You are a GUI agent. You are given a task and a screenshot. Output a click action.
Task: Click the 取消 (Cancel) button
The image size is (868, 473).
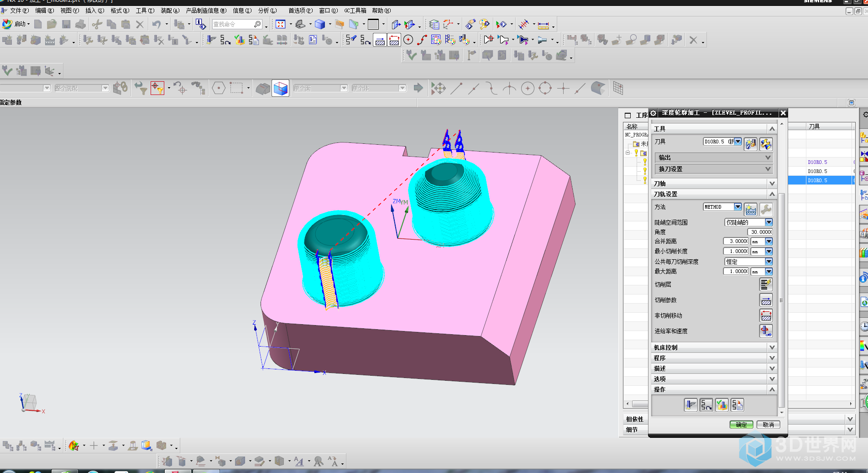point(769,425)
